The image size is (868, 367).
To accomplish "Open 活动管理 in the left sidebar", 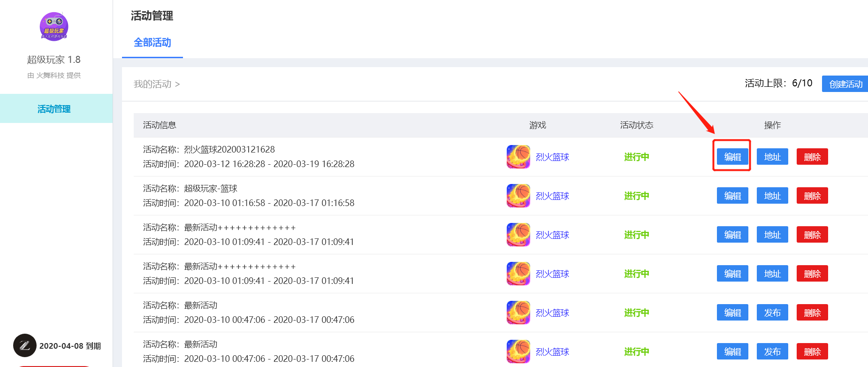I will tap(54, 109).
